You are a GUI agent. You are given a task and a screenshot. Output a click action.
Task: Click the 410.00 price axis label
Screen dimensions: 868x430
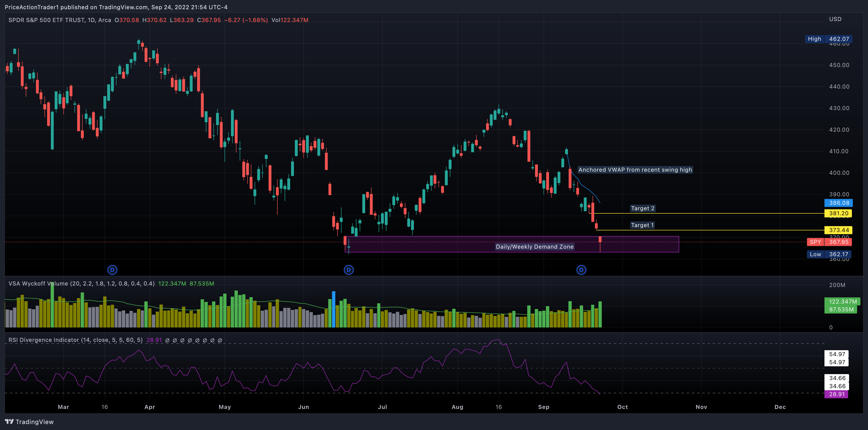(x=839, y=151)
